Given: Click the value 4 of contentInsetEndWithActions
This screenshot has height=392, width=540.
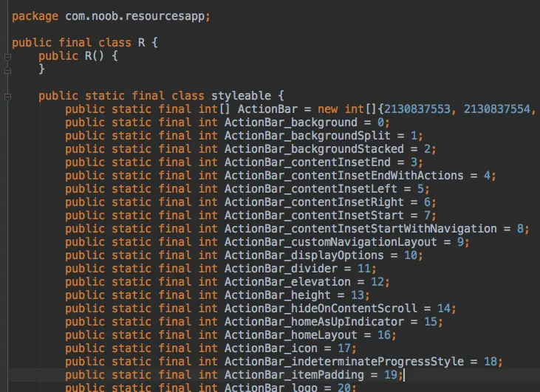Looking at the screenshot, I should 487,176.
